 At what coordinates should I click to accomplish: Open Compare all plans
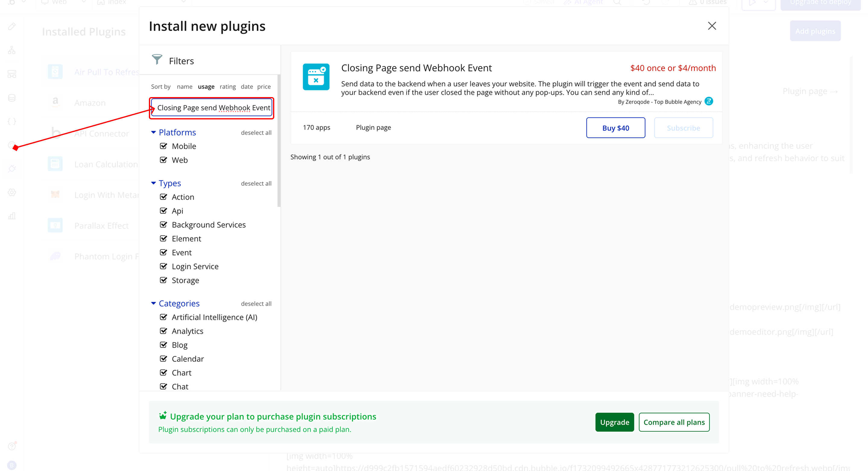674,422
